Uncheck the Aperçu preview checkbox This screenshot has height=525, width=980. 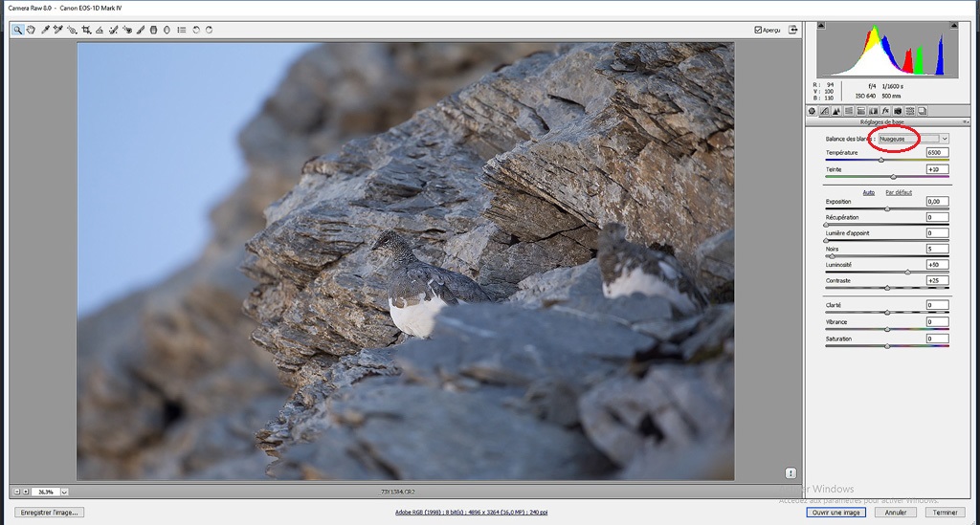pos(759,30)
